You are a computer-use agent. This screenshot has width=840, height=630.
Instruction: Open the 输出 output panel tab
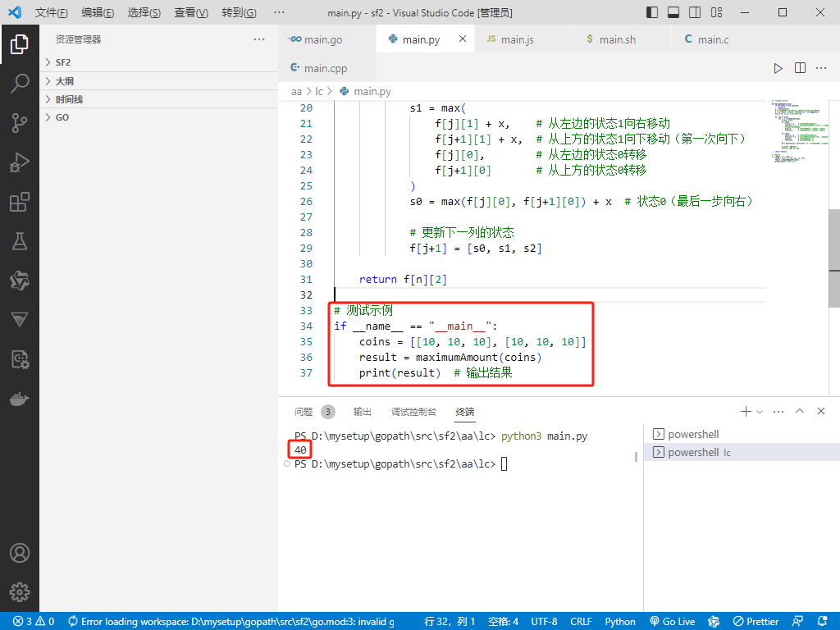[362, 412]
